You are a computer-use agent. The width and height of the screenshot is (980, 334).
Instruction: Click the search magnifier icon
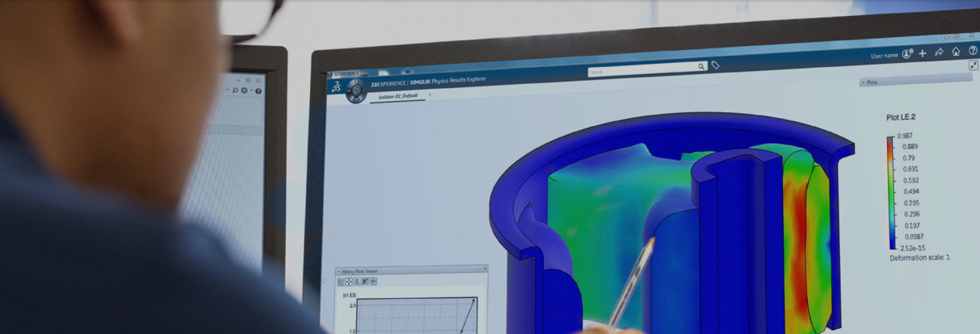pyautogui.click(x=701, y=66)
